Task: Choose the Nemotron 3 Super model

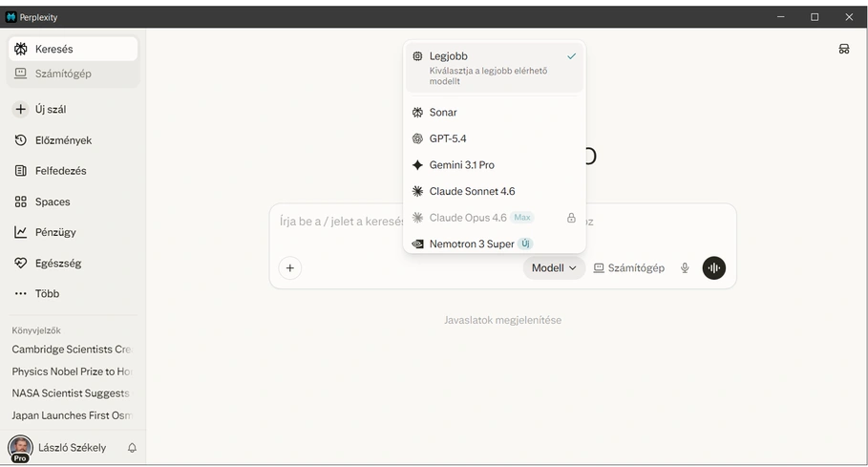Action: [495, 244]
